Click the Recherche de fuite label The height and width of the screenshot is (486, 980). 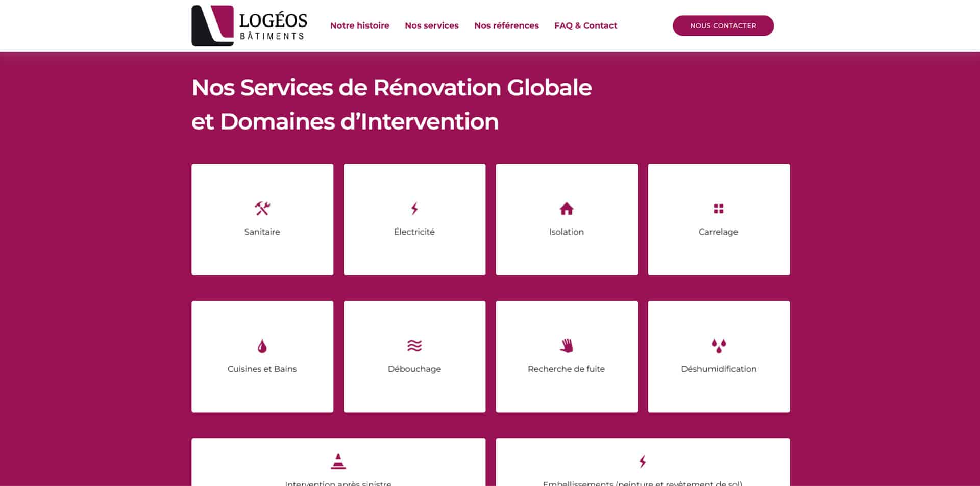point(566,369)
